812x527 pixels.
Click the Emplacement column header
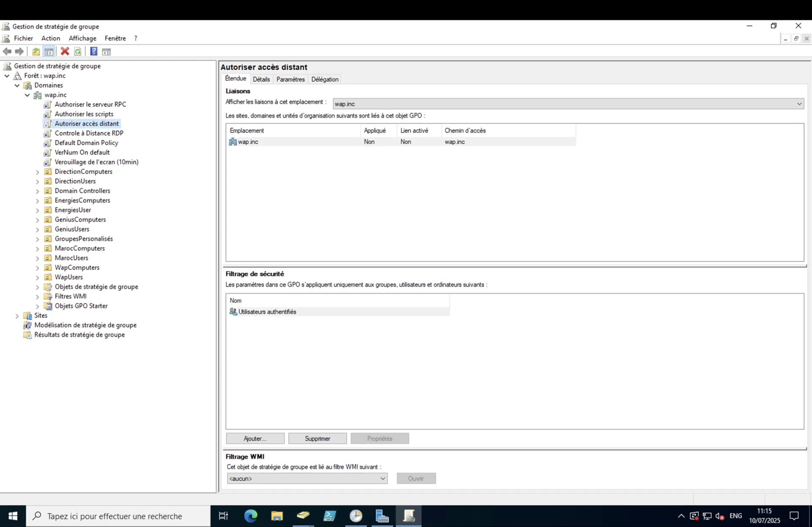[294, 131]
